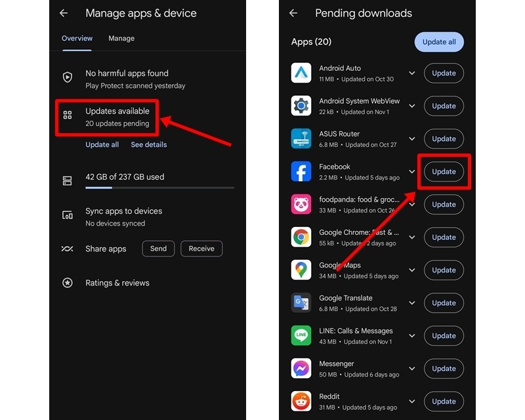Open the Android System WebView icon
525x420 pixels.
(301, 106)
